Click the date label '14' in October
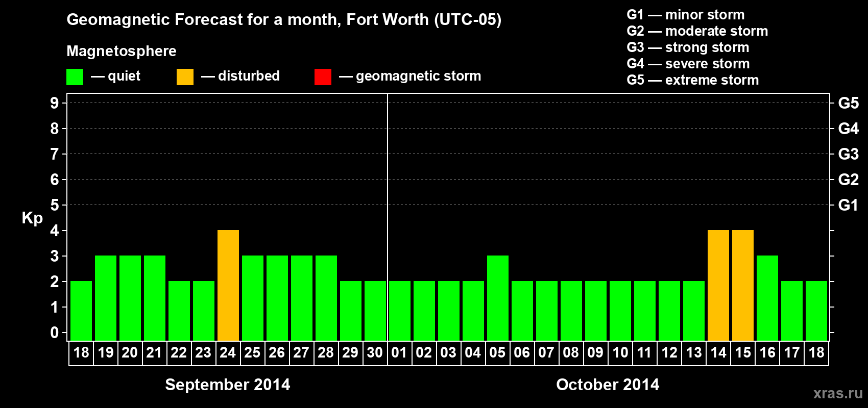This screenshot has width=868, height=408. point(718,353)
